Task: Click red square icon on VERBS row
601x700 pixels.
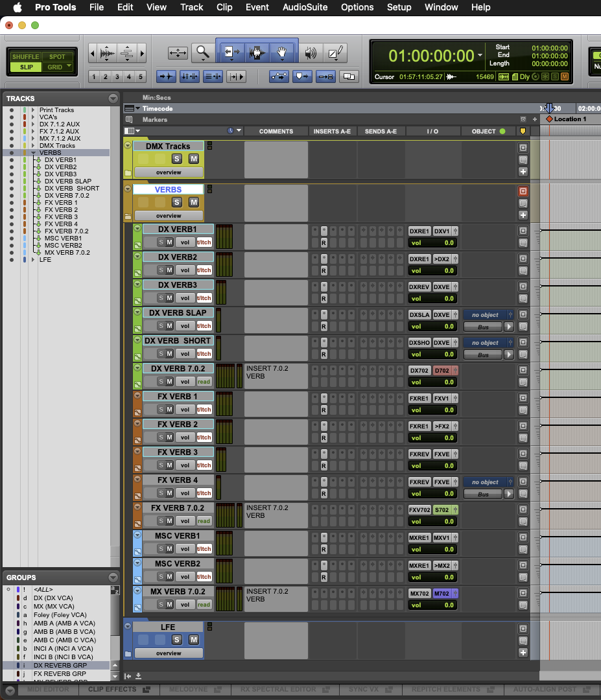Action: tap(523, 191)
